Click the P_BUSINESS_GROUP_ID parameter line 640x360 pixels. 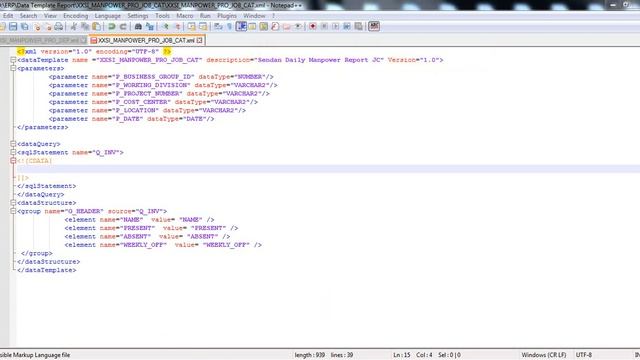pos(161,77)
